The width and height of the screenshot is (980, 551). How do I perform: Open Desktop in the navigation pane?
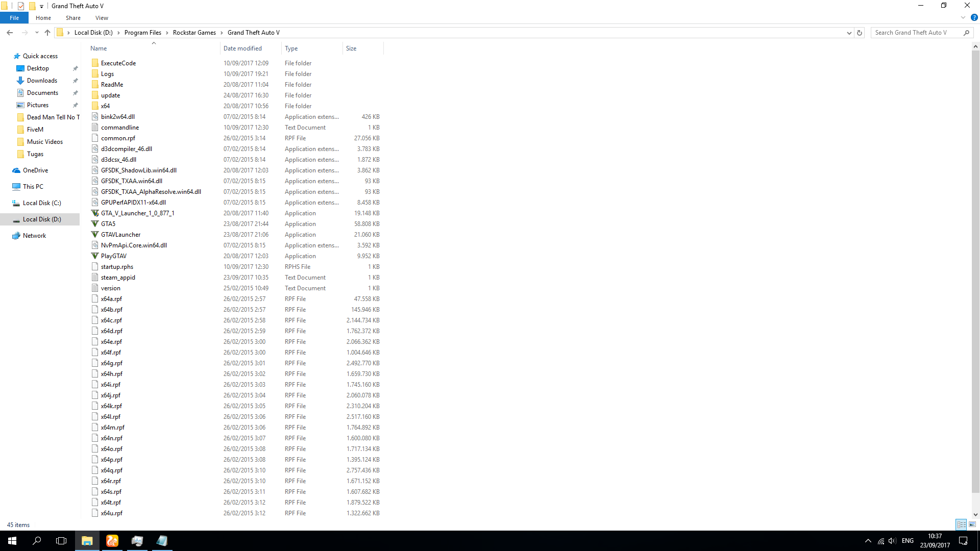pos(38,68)
